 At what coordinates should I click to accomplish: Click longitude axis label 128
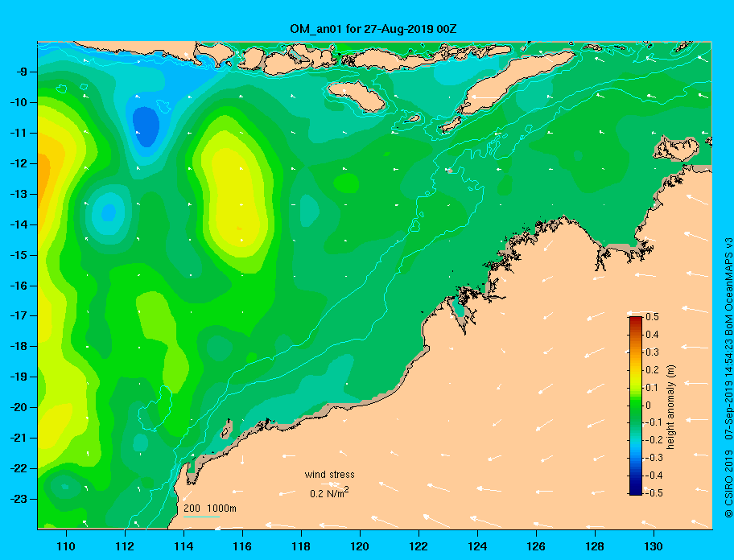[x=595, y=546]
